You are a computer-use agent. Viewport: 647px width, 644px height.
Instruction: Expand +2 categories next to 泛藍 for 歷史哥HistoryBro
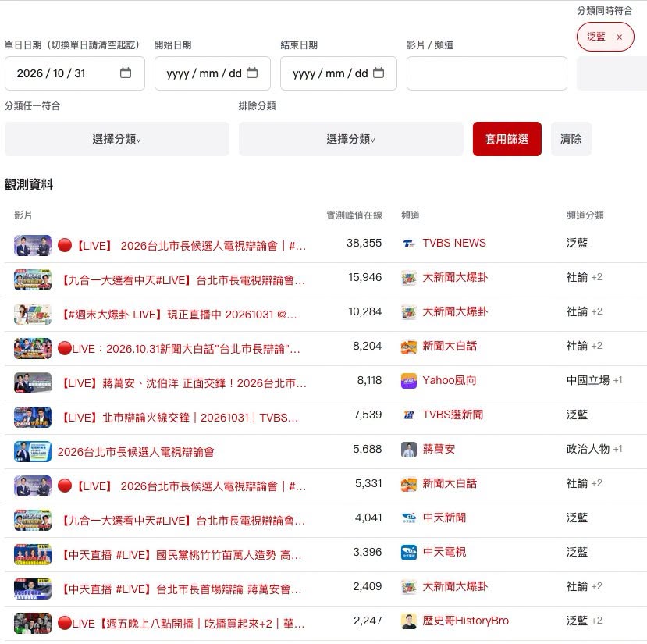click(x=596, y=621)
